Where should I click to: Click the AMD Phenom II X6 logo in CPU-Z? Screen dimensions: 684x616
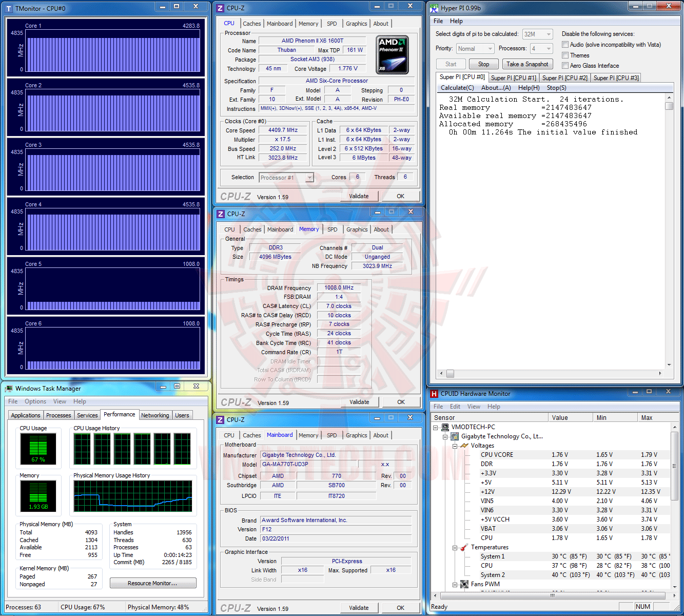click(393, 54)
